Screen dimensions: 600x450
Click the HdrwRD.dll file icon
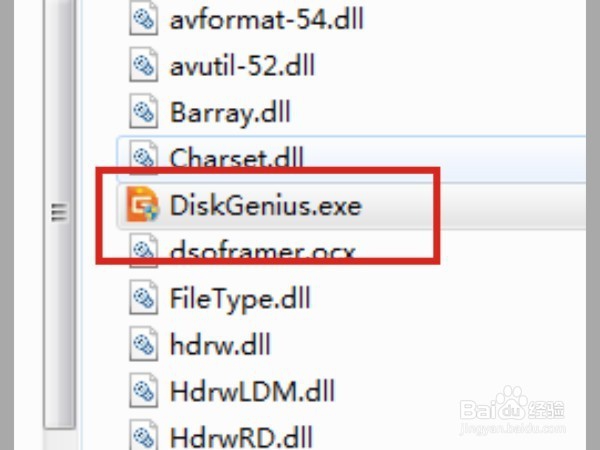pyautogui.click(x=143, y=435)
